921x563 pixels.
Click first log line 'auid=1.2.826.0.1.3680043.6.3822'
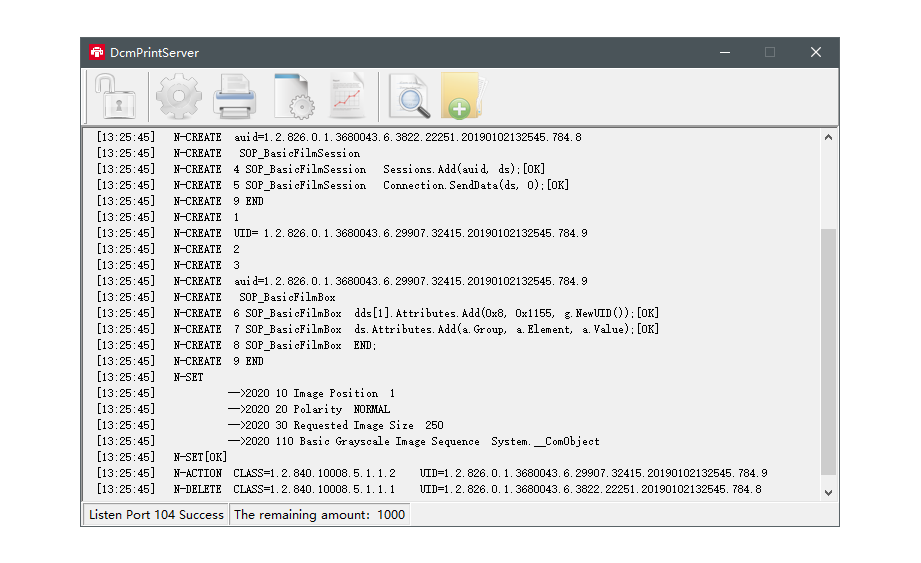click(339, 137)
